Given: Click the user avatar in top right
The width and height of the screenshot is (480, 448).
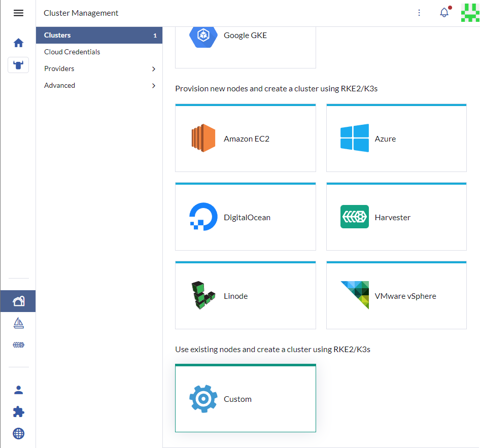Looking at the screenshot, I should pyautogui.click(x=470, y=13).
